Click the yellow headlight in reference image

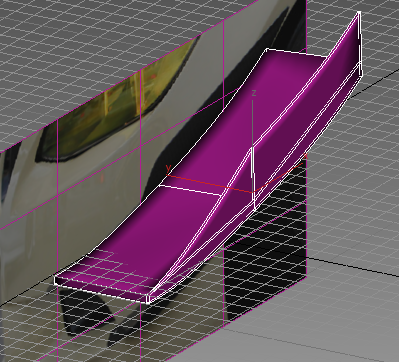(x=117, y=100)
